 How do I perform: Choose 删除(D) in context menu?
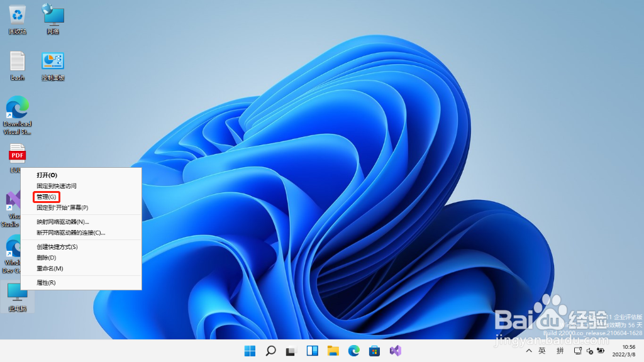point(81,258)
